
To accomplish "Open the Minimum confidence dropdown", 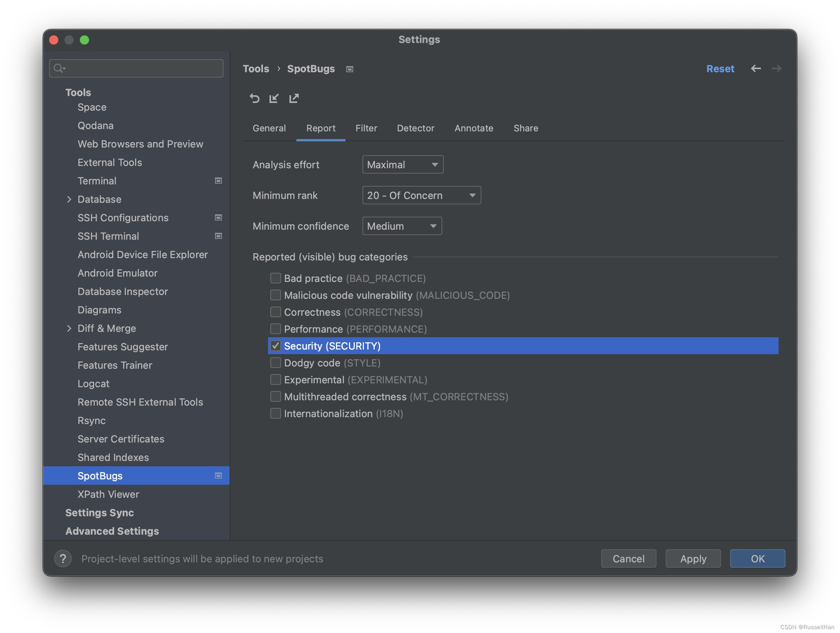I will coord(402,226).
